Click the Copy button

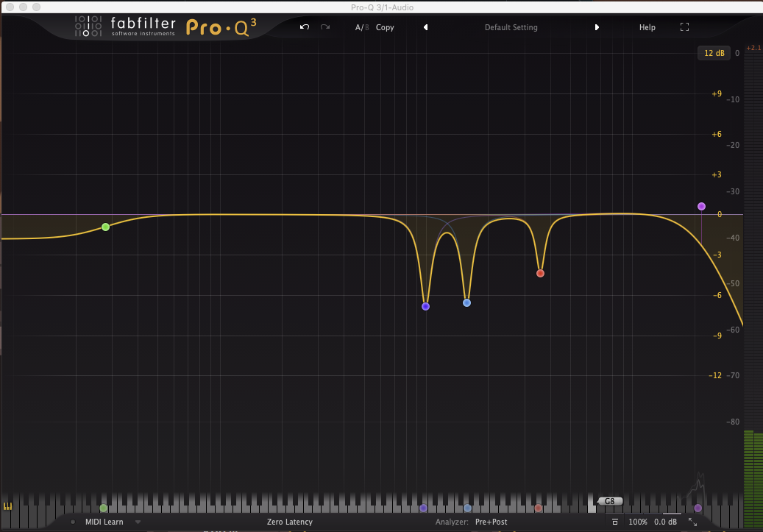(385, 27)
